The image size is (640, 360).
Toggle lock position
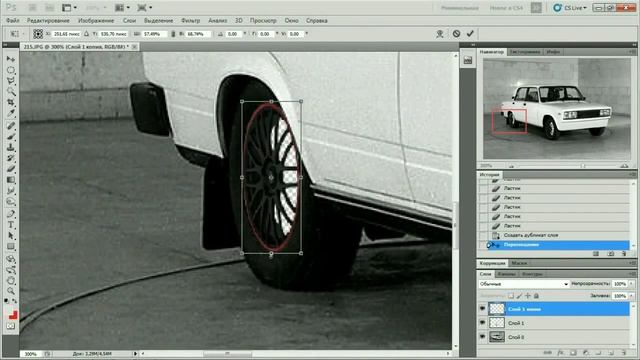(x=528, y=296)
